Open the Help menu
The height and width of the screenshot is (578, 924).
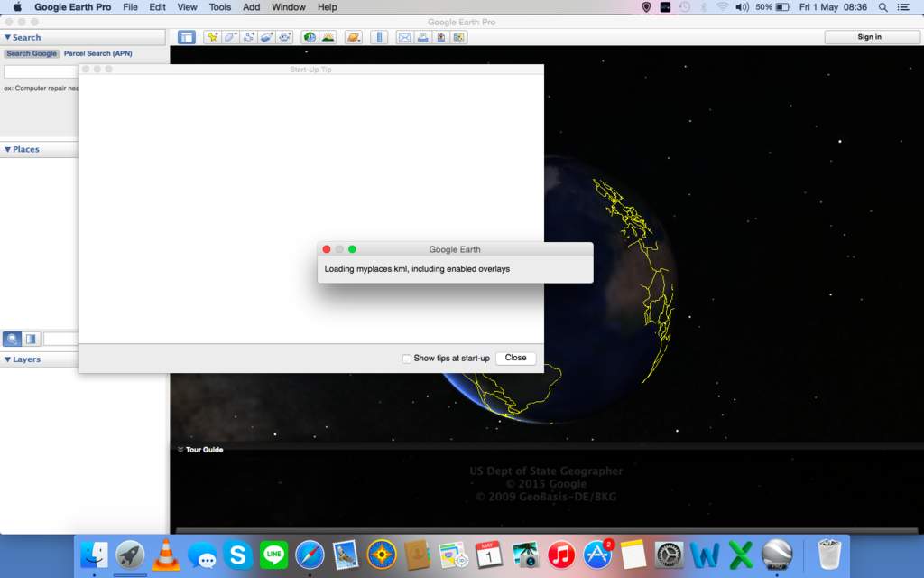coord(327,7)
